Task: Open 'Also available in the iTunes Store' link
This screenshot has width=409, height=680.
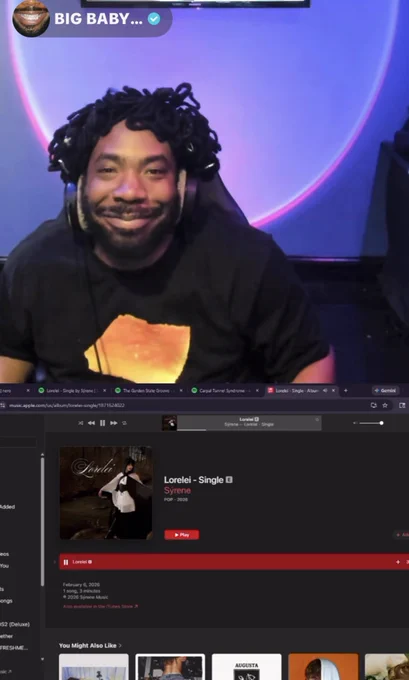Action: pyautogui.click(x=100, y=606)
